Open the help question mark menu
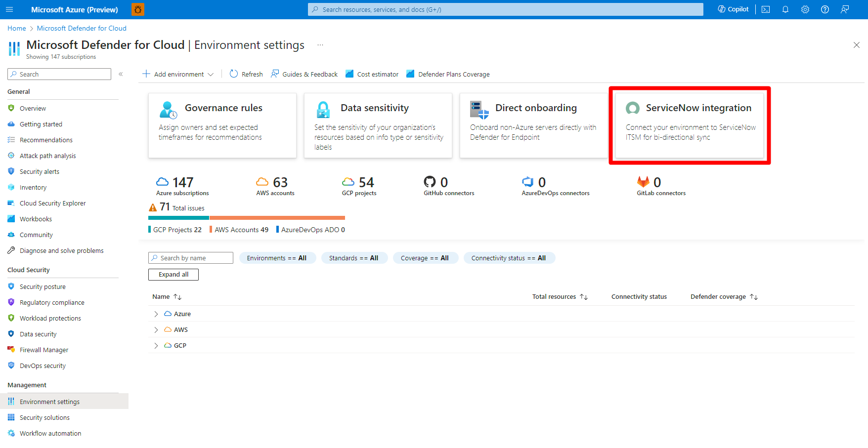 825,9
